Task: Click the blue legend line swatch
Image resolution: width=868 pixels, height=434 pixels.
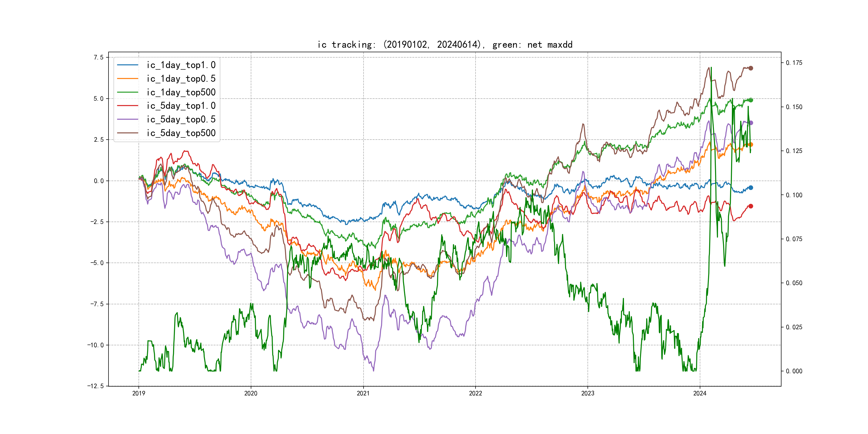Action: (127, 65)
